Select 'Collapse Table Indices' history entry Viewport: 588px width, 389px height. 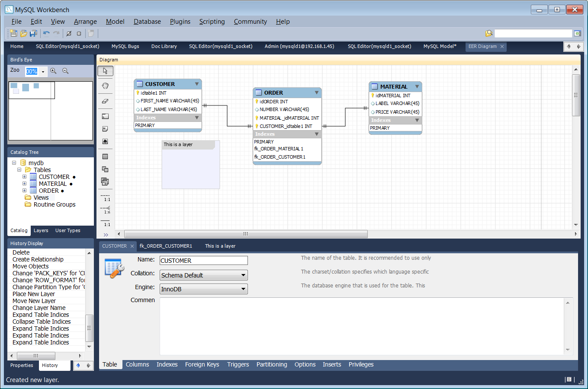(x=42, y=322)
